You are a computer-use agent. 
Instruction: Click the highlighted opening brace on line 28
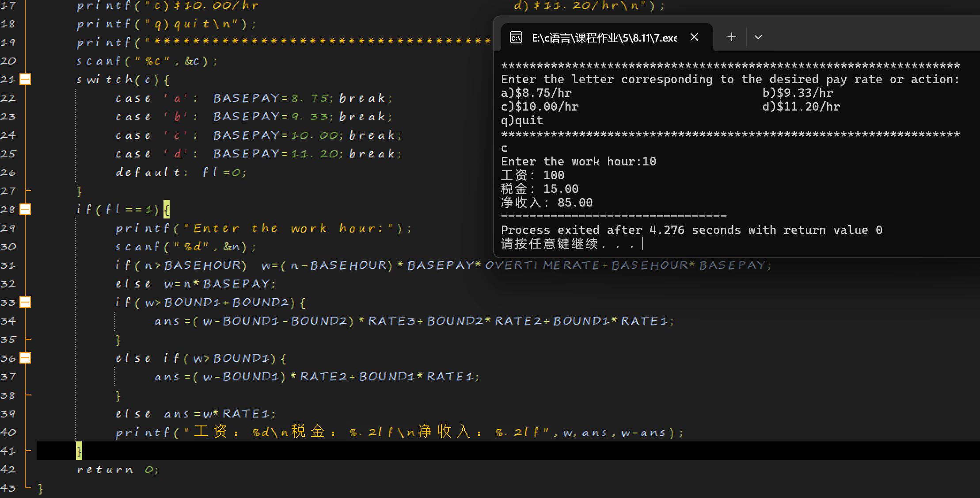point(167,209)
